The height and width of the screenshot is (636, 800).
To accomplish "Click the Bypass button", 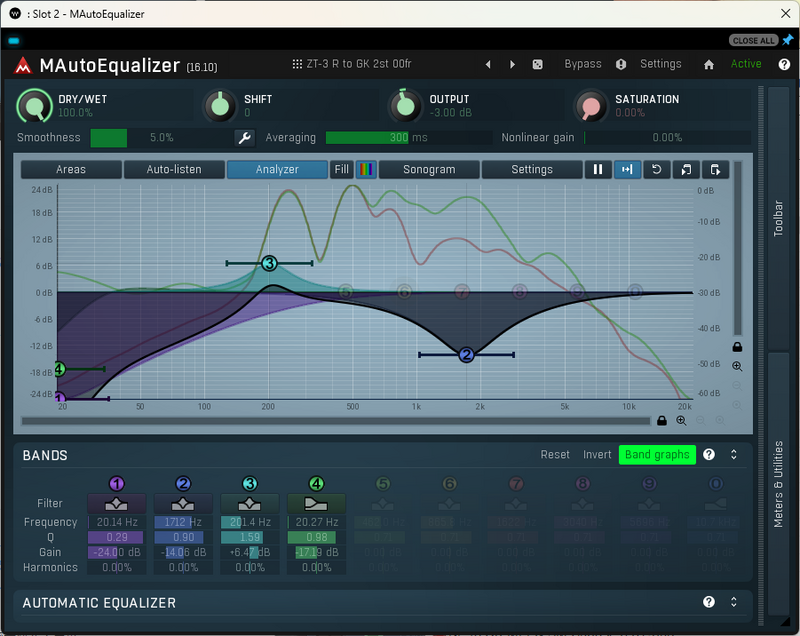I will pos(583,64).
